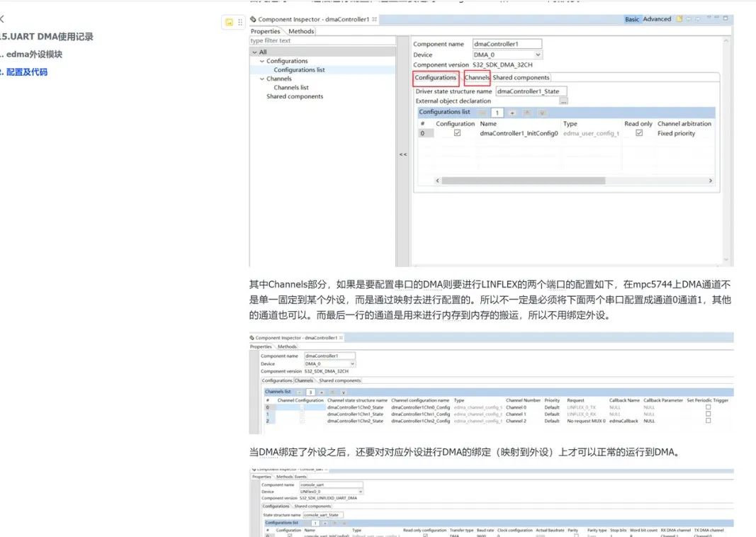Toggle the Configuration checkbox for dmaController1_InitConfig0

tap(457, 133)
